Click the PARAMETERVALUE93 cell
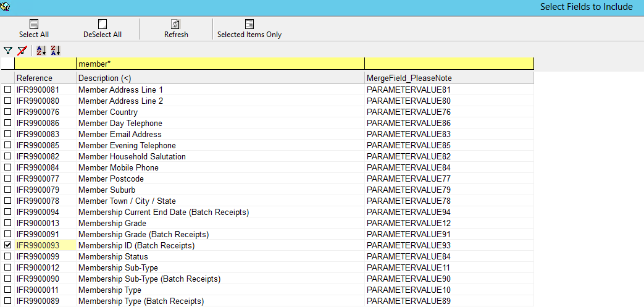644x307 pixels. pos(450,245)
